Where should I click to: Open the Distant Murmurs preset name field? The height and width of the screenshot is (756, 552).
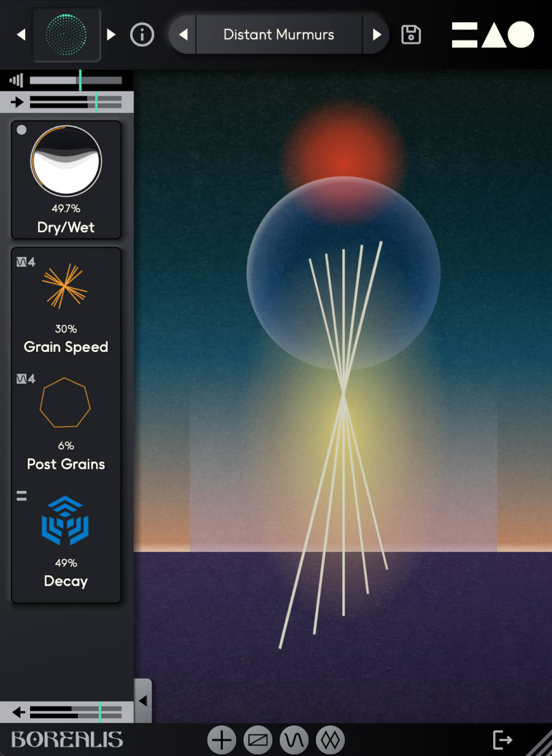pyautogui.click(x=278, y=34)
